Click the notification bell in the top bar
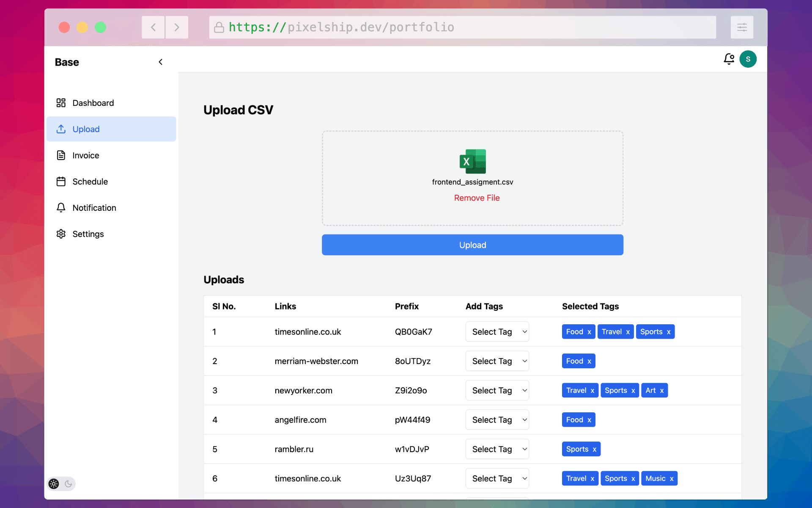The width and height of the screenshot is (812, 508). 729,59
